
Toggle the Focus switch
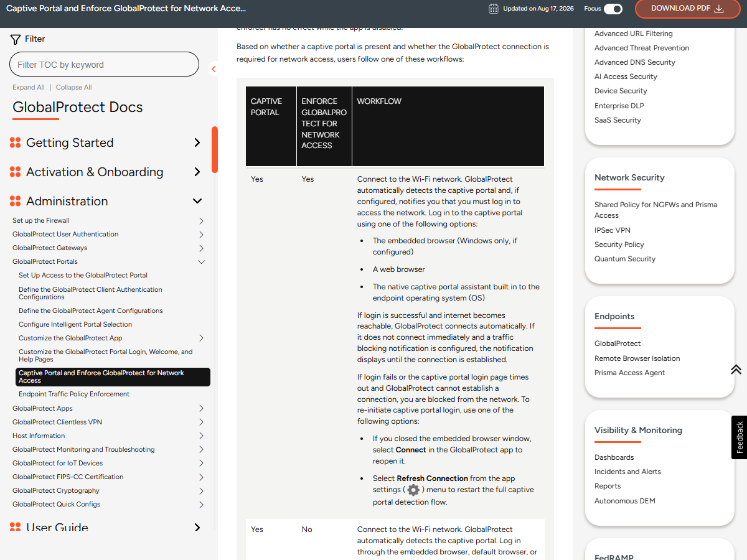(613, 9)
